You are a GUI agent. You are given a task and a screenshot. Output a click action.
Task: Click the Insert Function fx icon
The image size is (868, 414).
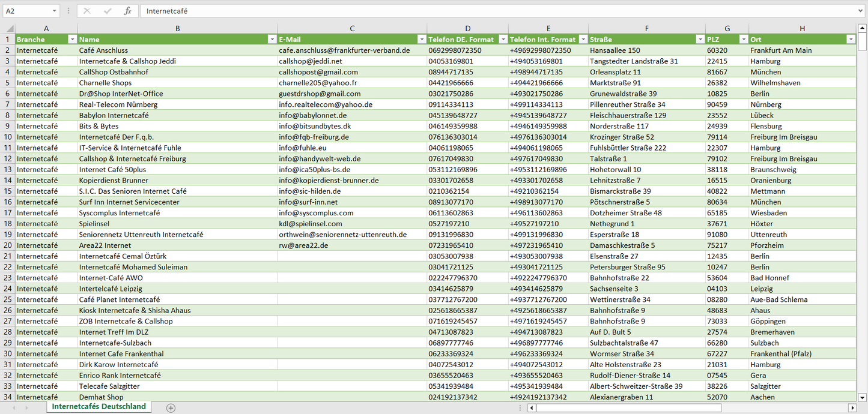127,11
